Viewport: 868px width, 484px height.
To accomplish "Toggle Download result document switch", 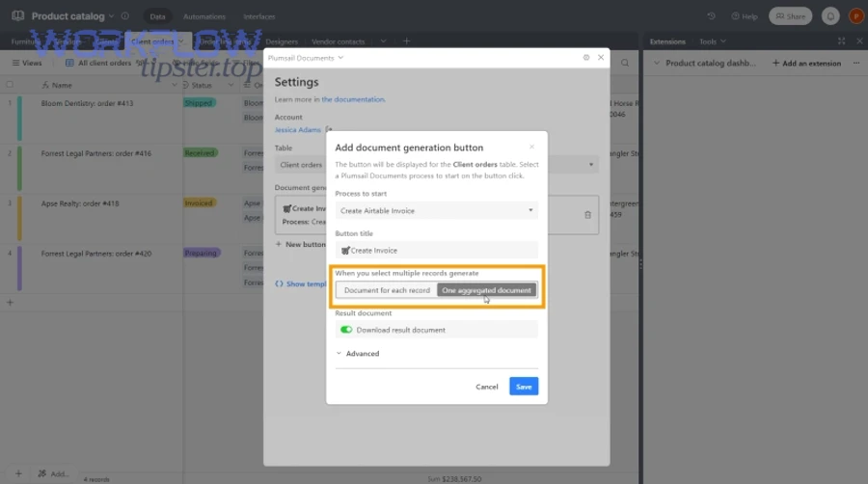I will click(346, 330).
